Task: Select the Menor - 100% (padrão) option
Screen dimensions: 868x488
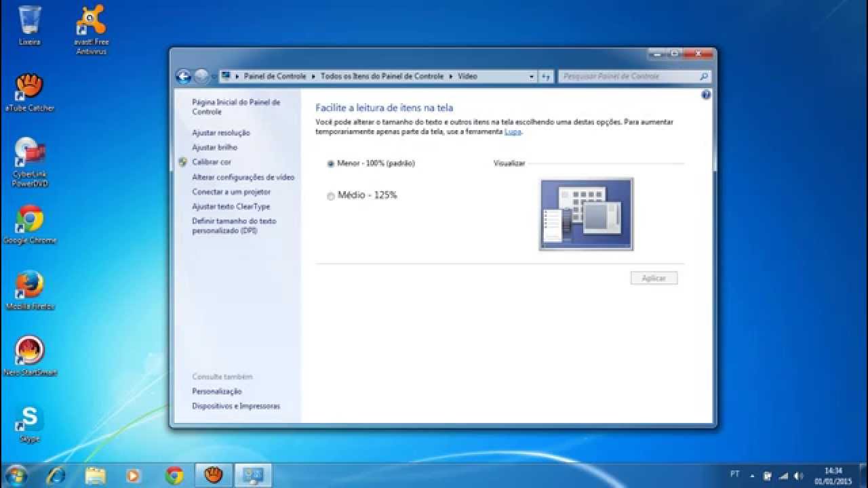Action: tap(371, 163)
